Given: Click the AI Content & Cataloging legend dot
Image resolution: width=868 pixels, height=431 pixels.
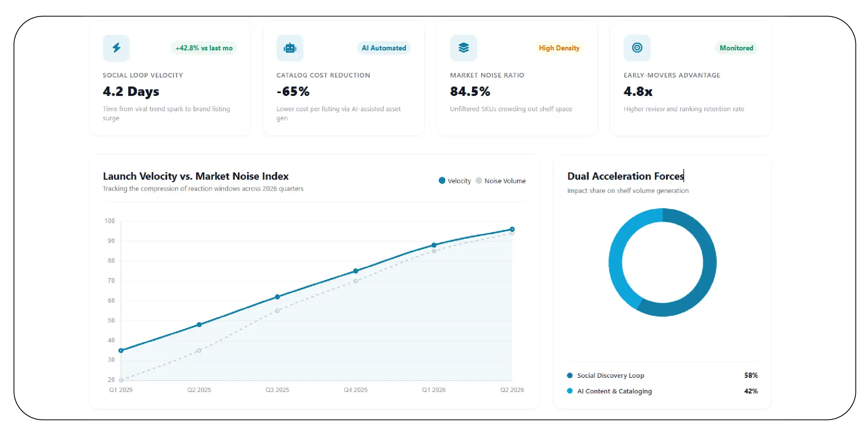Looking at the screenshot, I should [x=570, y=391].
